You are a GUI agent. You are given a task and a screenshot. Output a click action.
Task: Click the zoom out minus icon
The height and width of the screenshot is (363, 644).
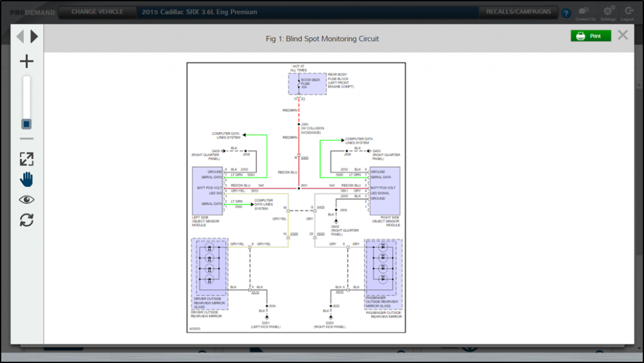(26, 138)
